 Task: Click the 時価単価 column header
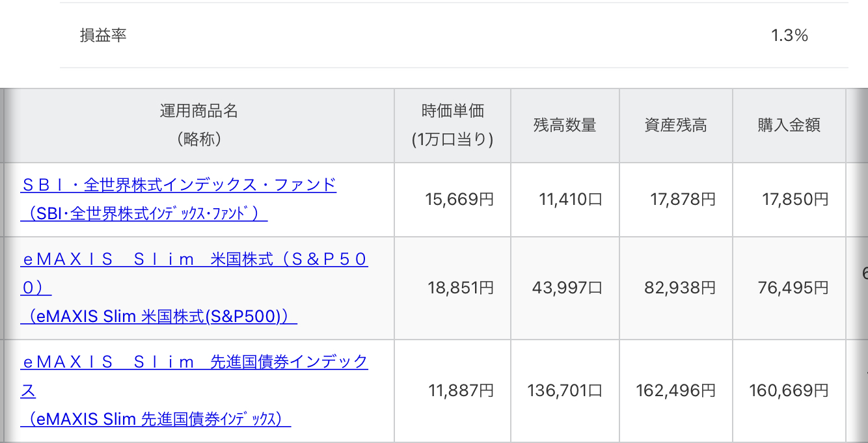[x=453, y=126]
